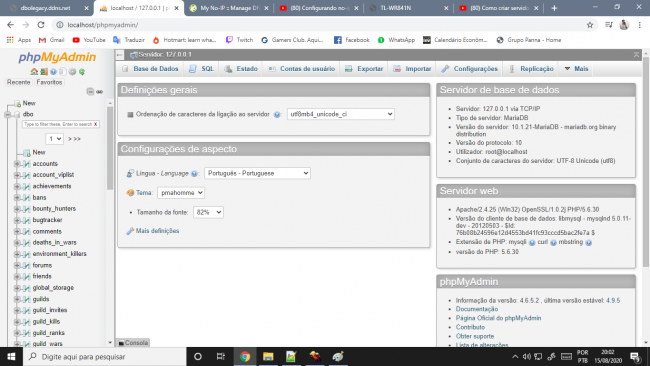650x366 pixels.
Task: Reload the page in Chrome
Action: coord(41,25)
